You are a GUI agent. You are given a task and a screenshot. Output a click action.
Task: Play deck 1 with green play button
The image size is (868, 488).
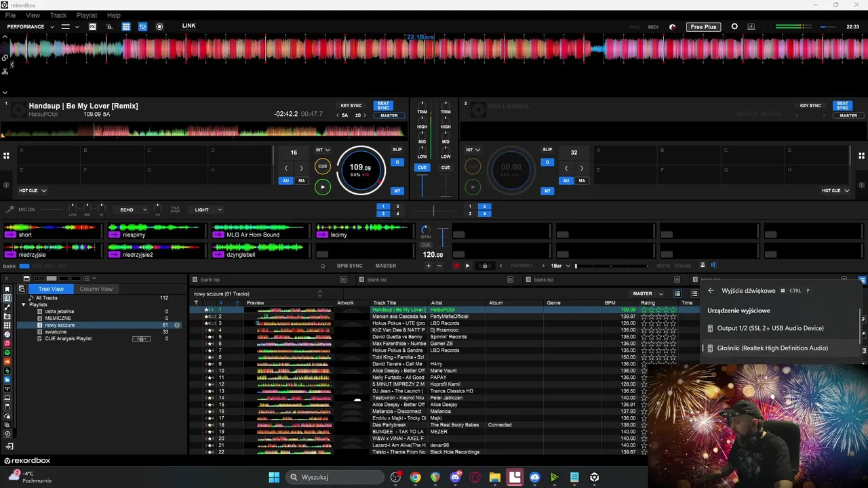[323, 187]
